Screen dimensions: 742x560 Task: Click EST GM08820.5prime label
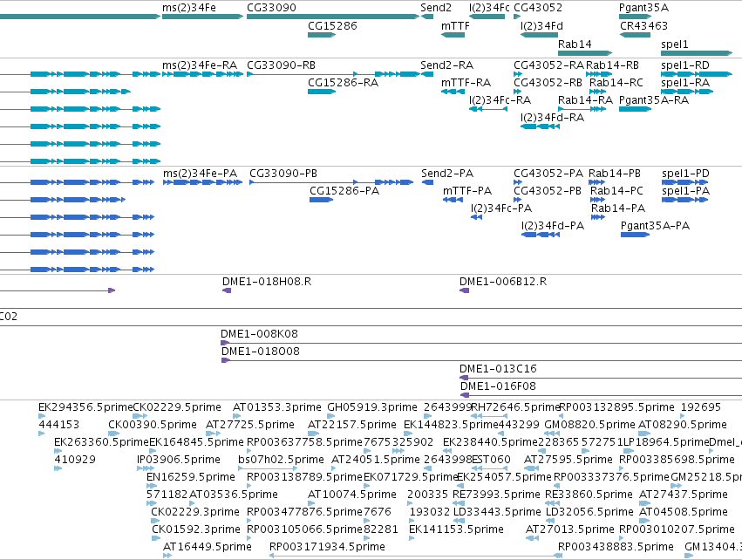click(x=589, y=425)
